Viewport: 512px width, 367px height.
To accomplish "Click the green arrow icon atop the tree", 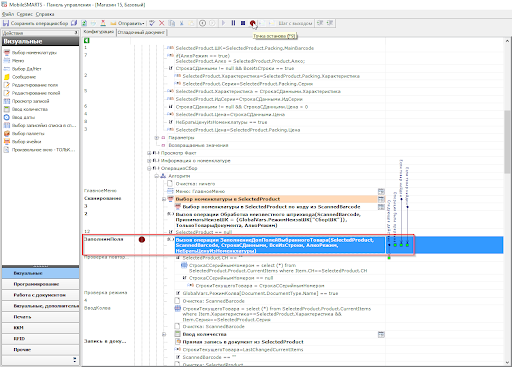I will [87, 40].
